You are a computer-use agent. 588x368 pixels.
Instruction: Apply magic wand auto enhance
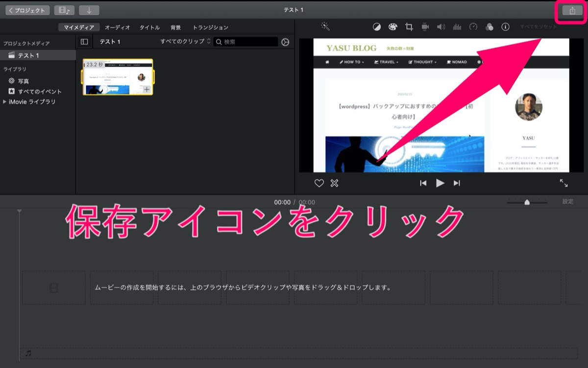coord(325,26)
